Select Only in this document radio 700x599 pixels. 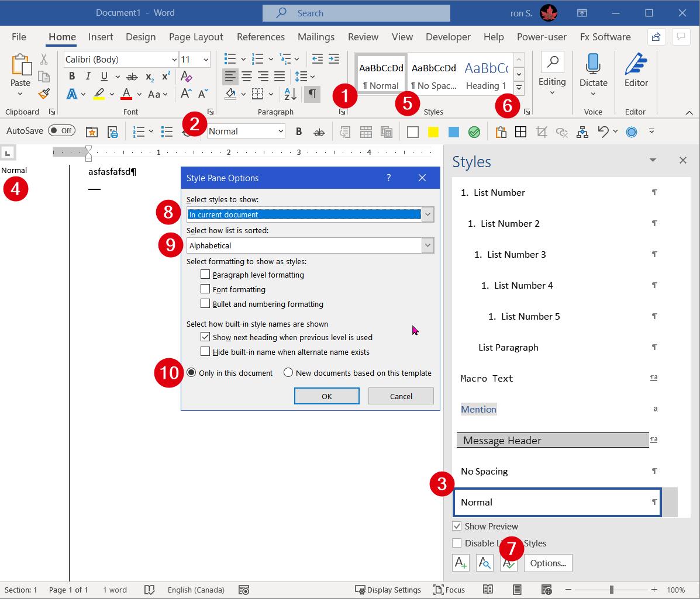pos(191,372)
